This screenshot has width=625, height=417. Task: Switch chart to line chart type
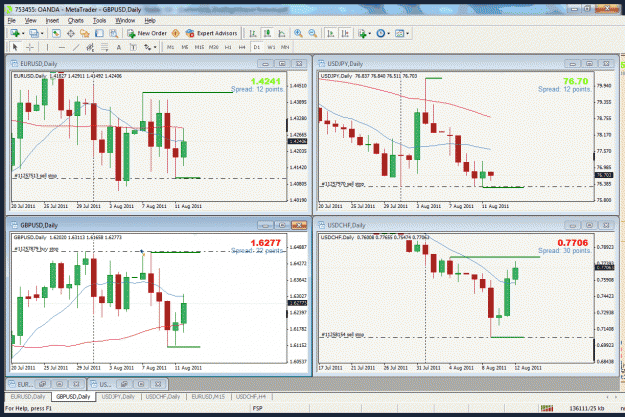pos(281,33)
